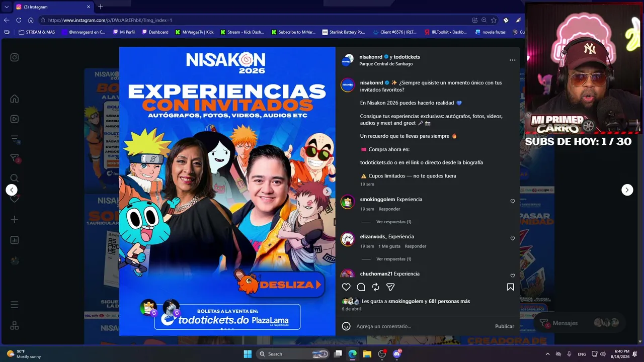Open File Explorer from the taskbar

coord(367,354)
